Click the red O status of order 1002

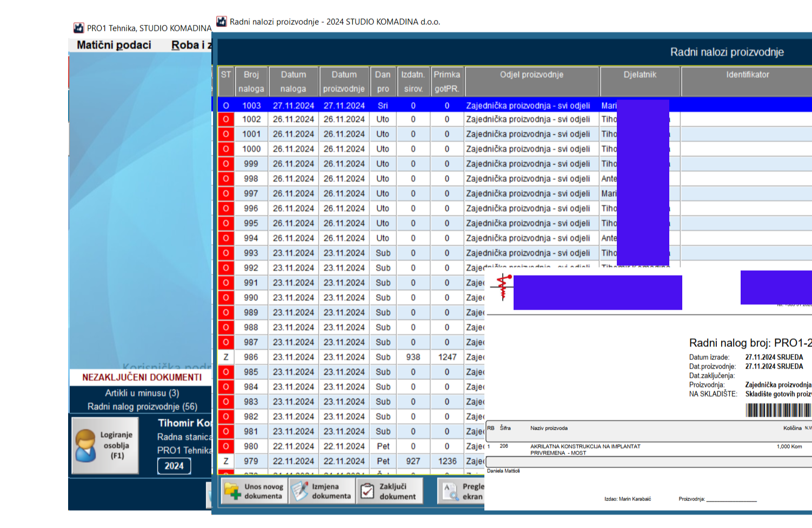coord(226,119)
